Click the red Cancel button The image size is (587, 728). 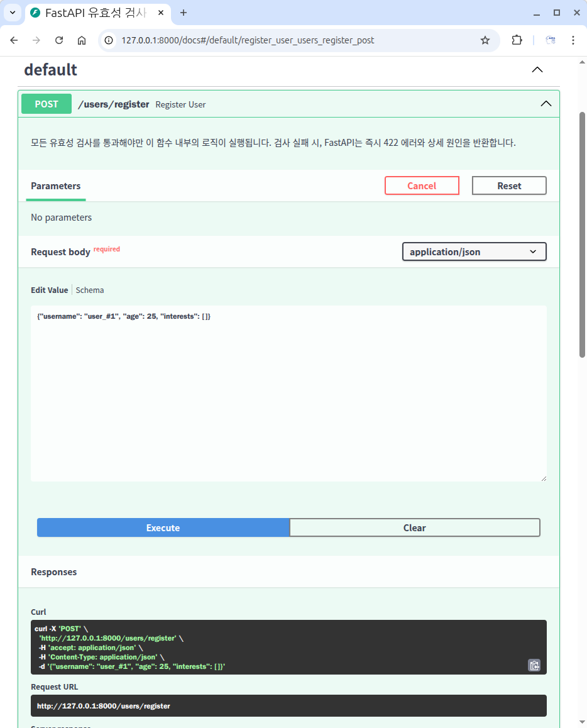422,185
